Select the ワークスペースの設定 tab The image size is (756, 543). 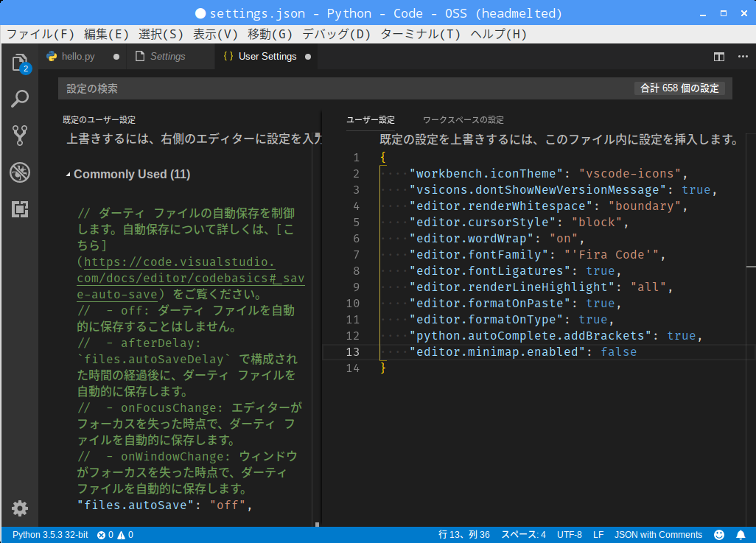point(463,120)
